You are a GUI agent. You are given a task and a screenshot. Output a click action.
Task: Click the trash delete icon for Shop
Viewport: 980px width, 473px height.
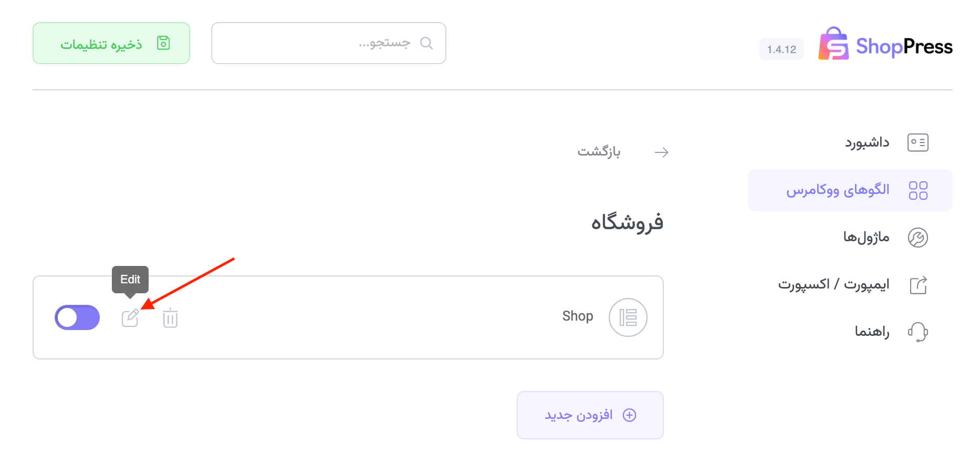click(x=170, y=318)
